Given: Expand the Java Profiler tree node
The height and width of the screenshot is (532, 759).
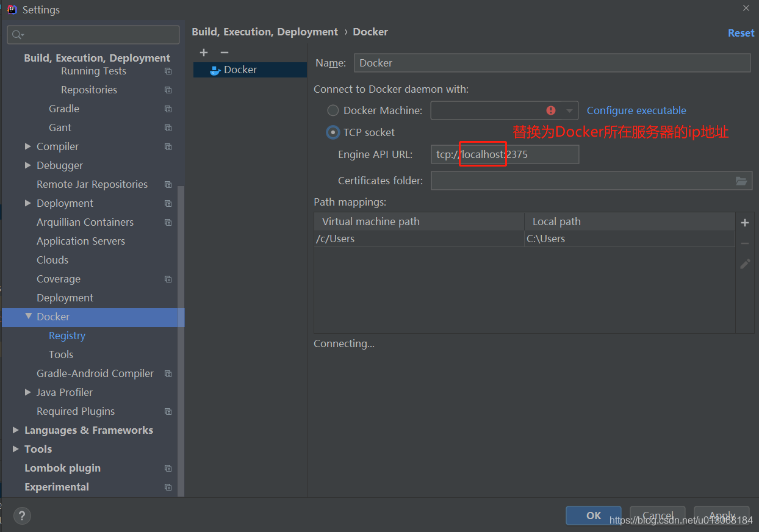Looking at the screenshot, I should click(x=27, y=392).
